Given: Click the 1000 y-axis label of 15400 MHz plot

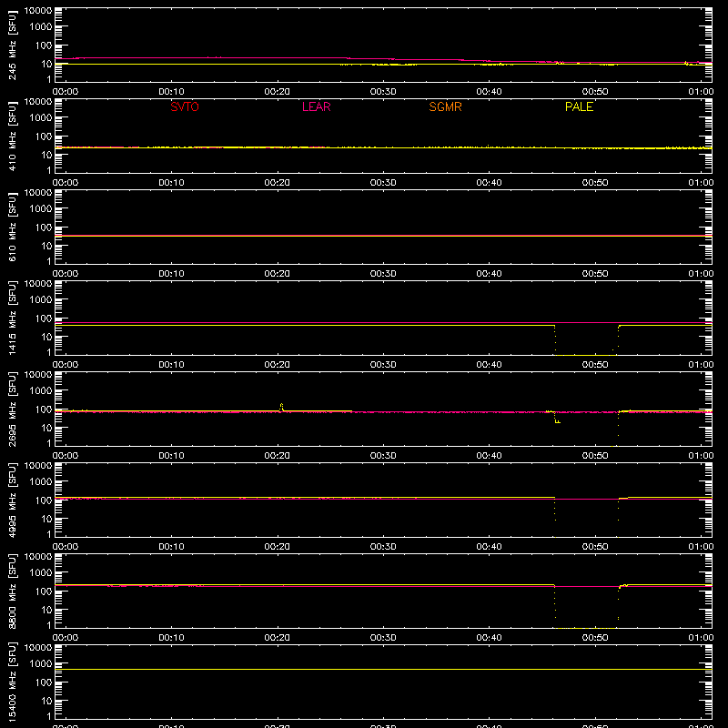Looking at the screenshot, I should coord(41,664).
